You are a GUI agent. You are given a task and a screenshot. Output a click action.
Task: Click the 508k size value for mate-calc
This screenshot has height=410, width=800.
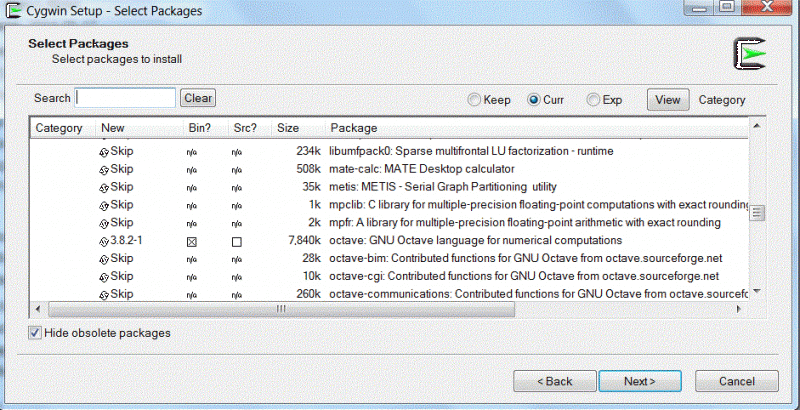[309, 169]
